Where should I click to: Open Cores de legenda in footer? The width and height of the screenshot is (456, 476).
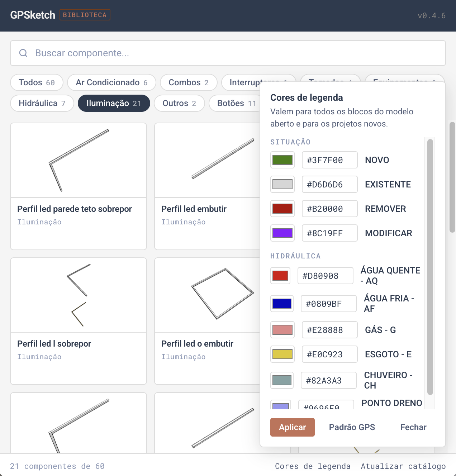click(313, 466)
